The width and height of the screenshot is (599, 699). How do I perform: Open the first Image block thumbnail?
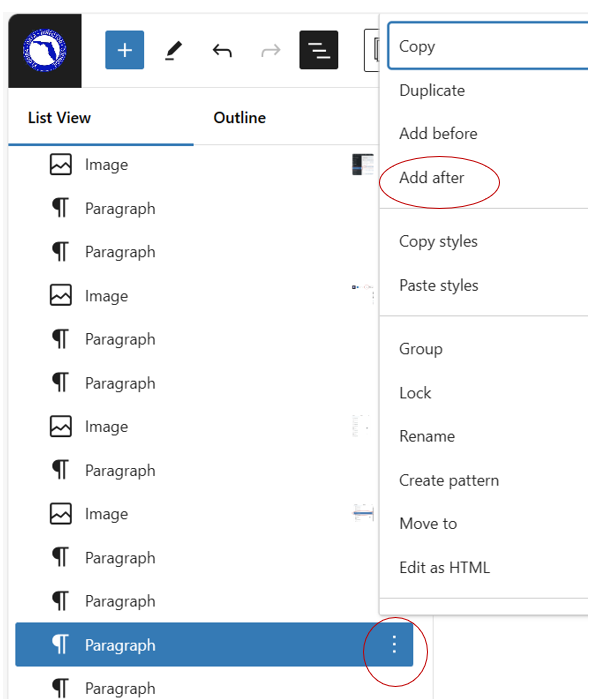click(x=363, y=164)
